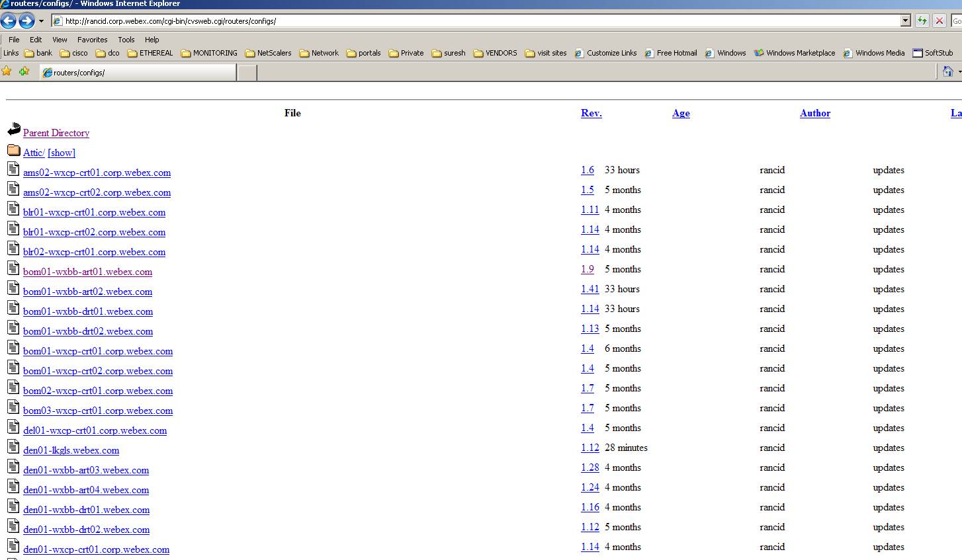
Task: Click the Add to Favorites icon
Action: point(24,71)
